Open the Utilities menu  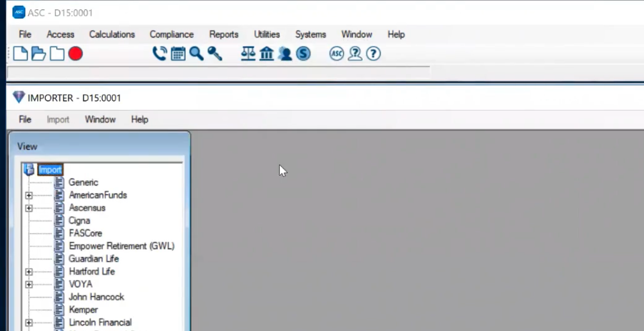pos(267,34)
